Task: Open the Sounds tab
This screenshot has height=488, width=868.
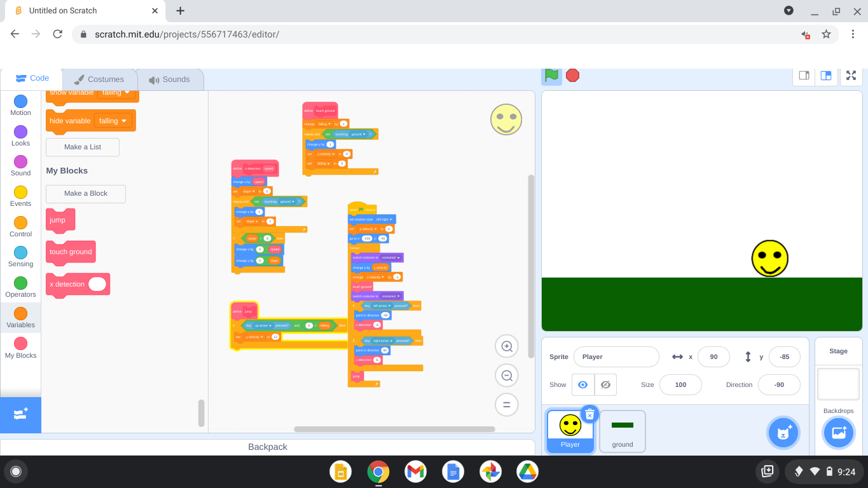Action: 170,79
